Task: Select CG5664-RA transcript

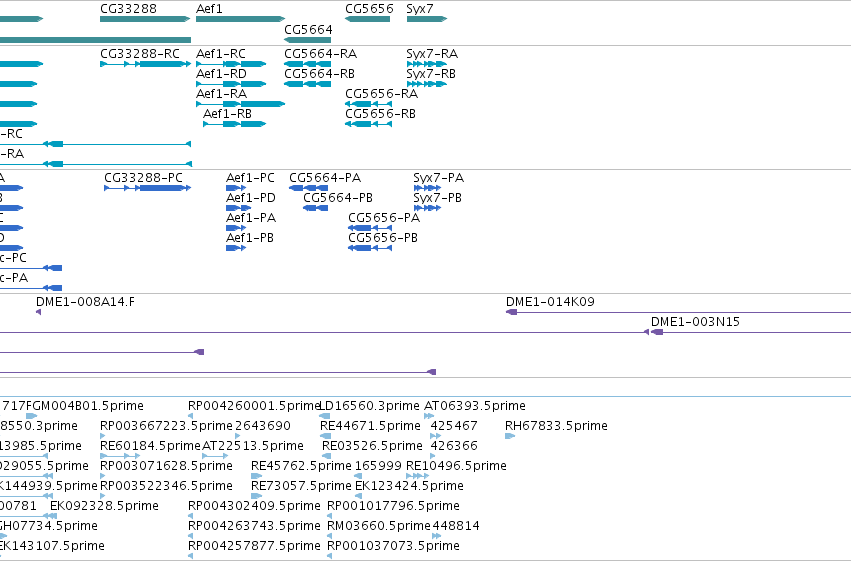Action: [x=308, y=64]
